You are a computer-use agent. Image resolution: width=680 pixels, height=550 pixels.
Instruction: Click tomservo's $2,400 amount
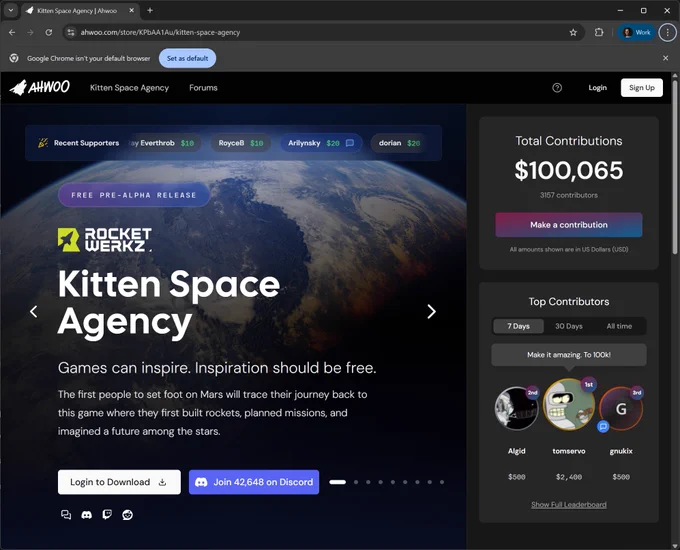point(569,477)
